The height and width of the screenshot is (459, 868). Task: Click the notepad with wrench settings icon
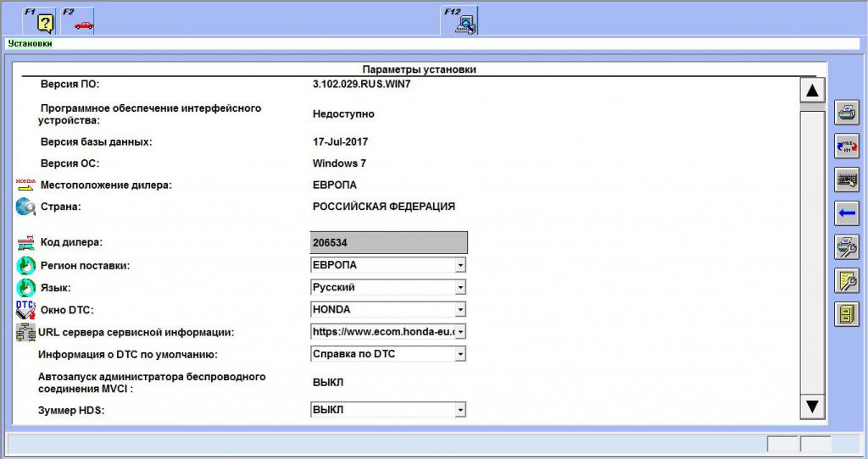coord(847,280)
